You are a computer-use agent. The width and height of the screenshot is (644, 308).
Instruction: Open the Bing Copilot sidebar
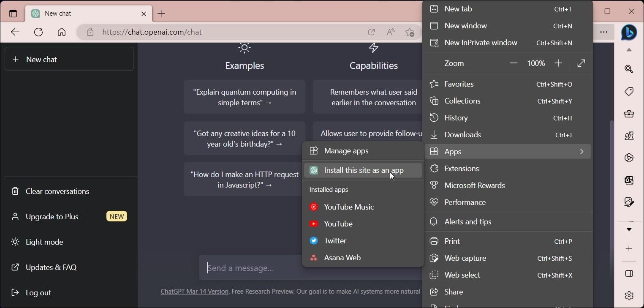point(629,33)
